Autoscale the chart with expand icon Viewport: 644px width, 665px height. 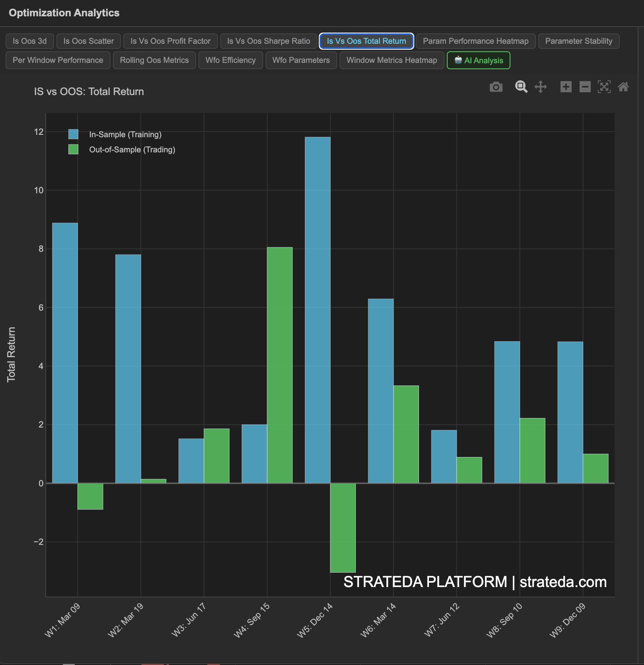[605, 87]
